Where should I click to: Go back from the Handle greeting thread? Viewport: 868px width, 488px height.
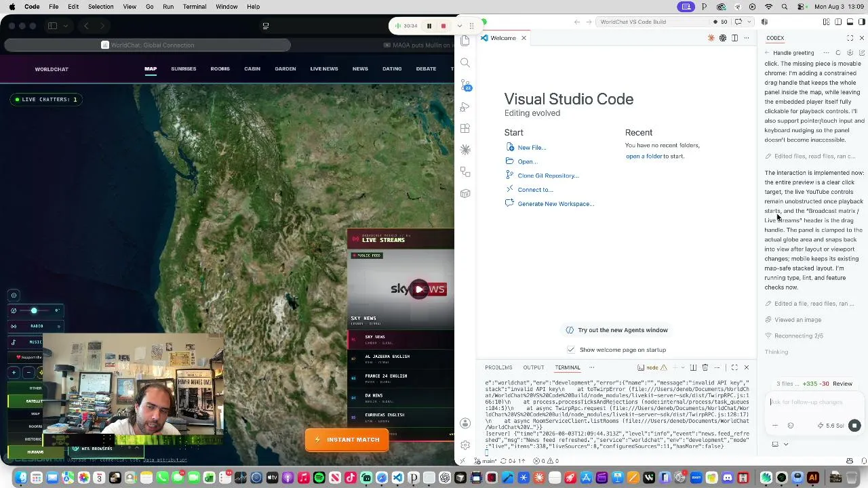(x=767, y=53)
